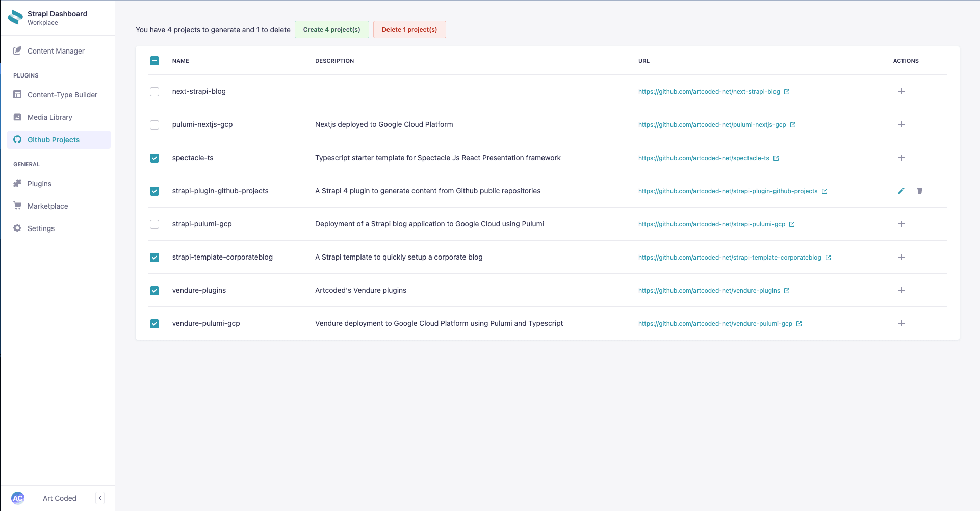Image resolution: width=980 pixels, height=511 pixels.
Task: Open the strapi-template-corporateblog GitHub URL link
Action: point(730,258)
